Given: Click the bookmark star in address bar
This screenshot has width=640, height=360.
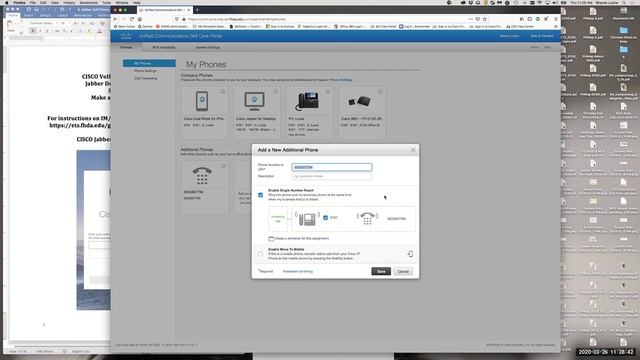Looking at the screenshot, I should (484, 19).
